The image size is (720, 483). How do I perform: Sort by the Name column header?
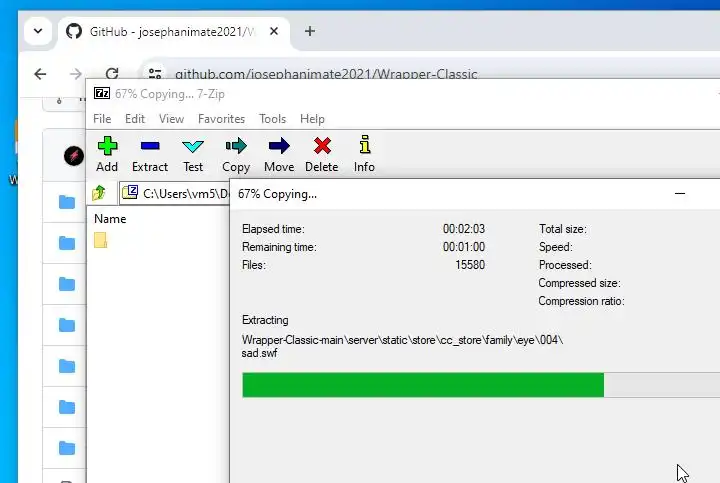click(110, 219)
